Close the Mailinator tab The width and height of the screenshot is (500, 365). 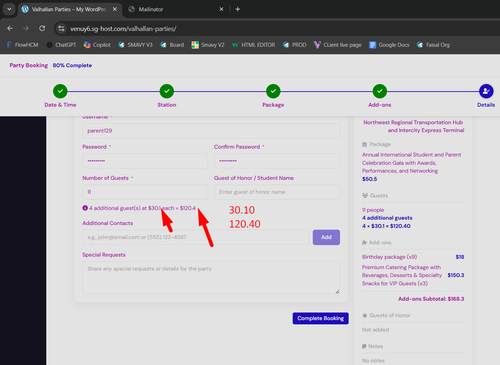[x=221, y=9]
